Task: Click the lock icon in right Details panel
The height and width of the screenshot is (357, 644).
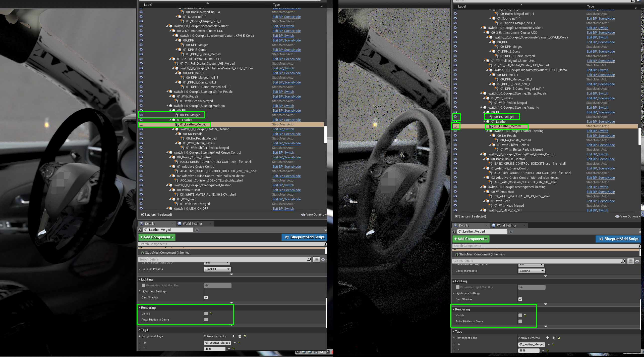Action: [x=639, y=231]
